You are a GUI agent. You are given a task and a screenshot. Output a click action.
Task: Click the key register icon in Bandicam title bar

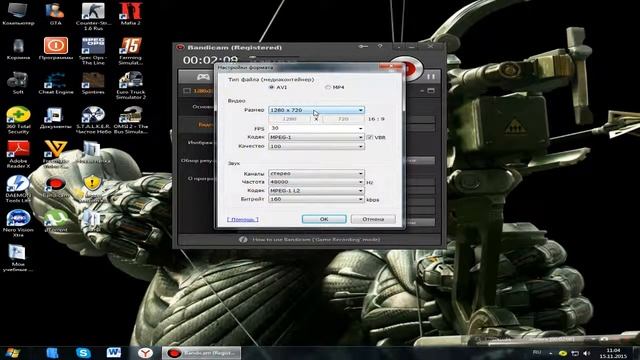(x=363, y=47)
